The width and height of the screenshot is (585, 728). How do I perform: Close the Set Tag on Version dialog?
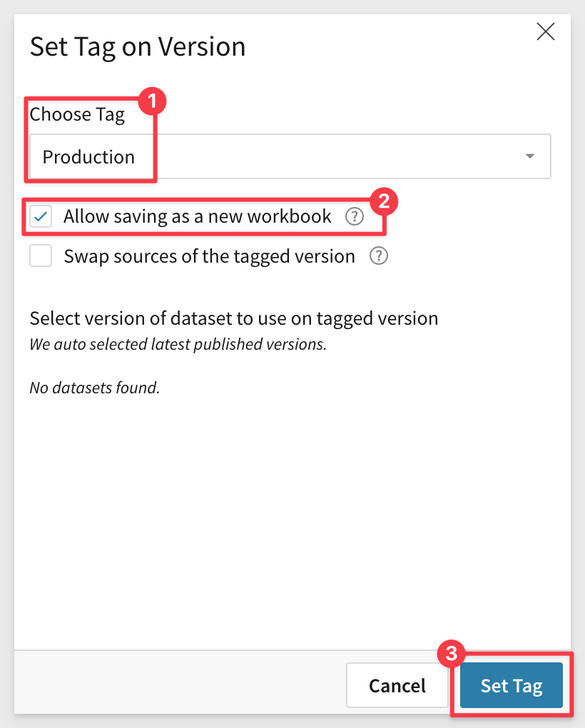coord(546,31)
